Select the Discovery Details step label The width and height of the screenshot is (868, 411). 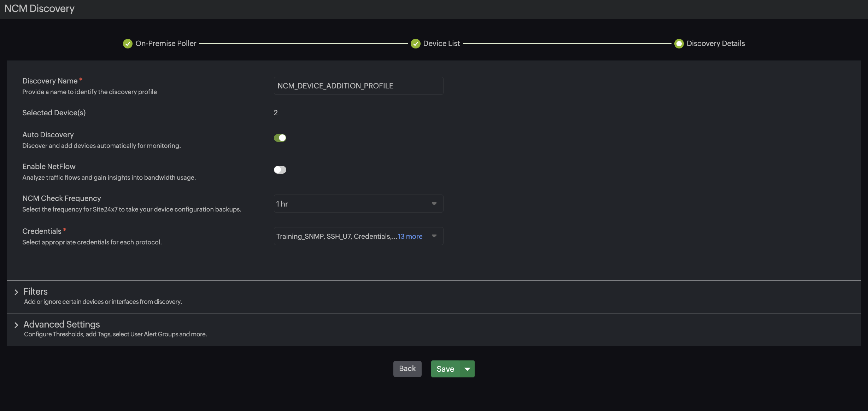pos(715,44)
